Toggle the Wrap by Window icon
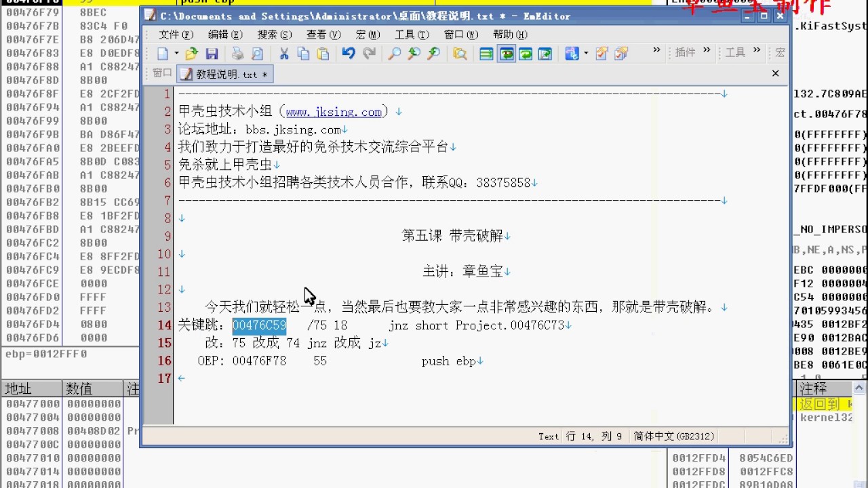This screenshot has width=868, height=488. pyautogui.click(x=507, y=54)
